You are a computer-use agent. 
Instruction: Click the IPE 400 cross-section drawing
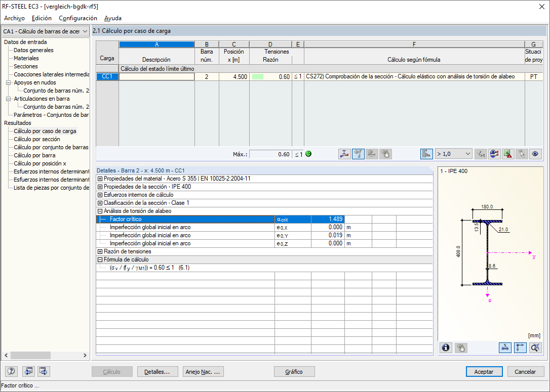[x=488, y=252]
